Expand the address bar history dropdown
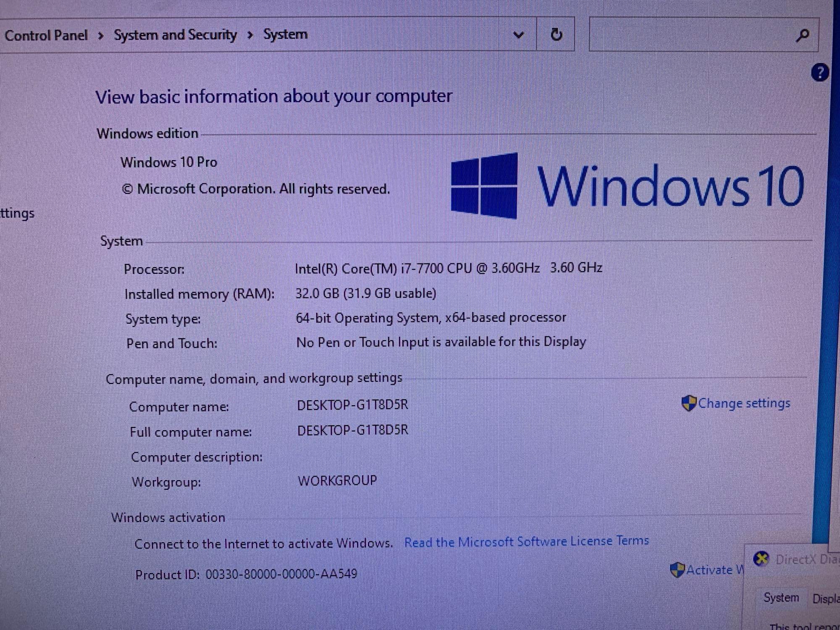Viewport: 840px width, 630px height. pos(519,35)
